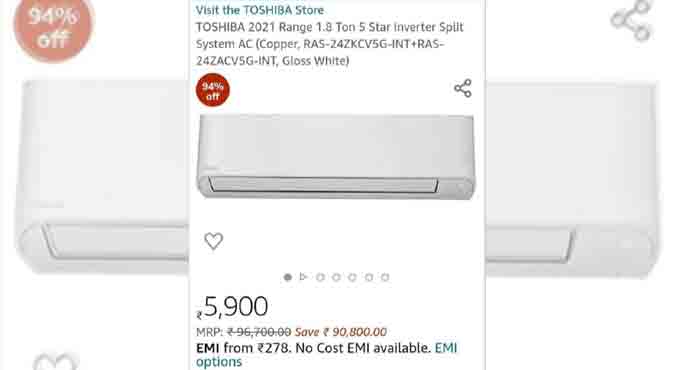Select the video play indicator in image carousel

click(x=304, y=277)
